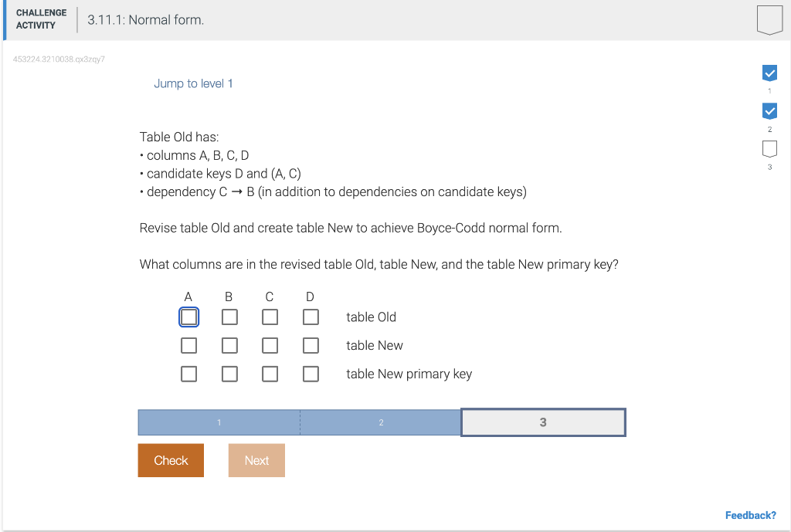Viewport: 791px width, 532px height.
Task: Check column B for table New
Action: tap(229, 345)
